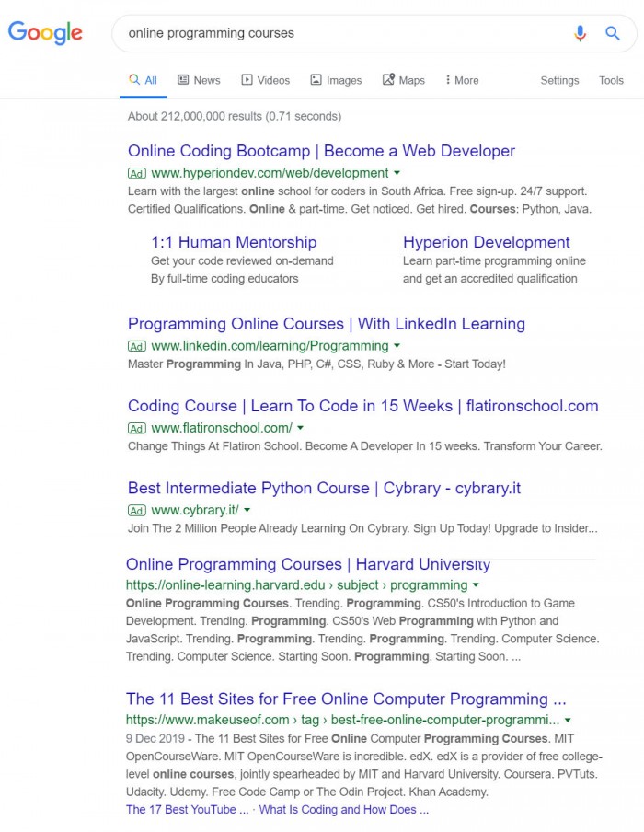
Task: Switch to the Maps tab
Action: click(404, 80)
